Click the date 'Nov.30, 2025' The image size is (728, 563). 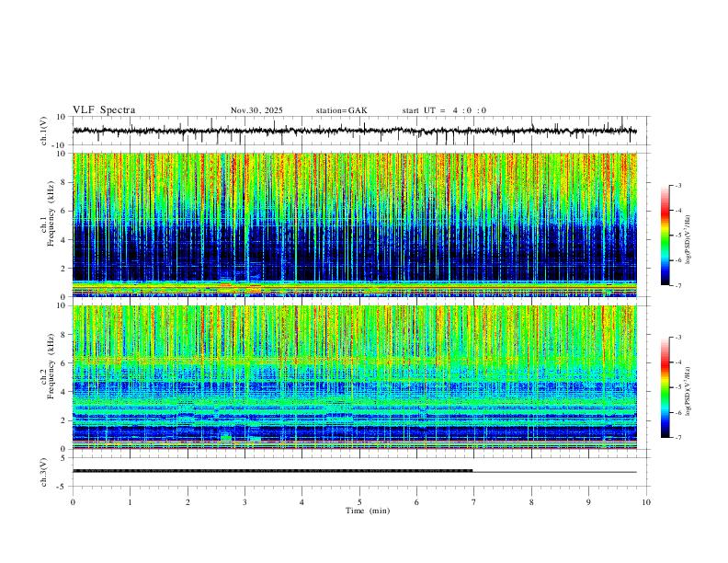(x=256, y=110)
